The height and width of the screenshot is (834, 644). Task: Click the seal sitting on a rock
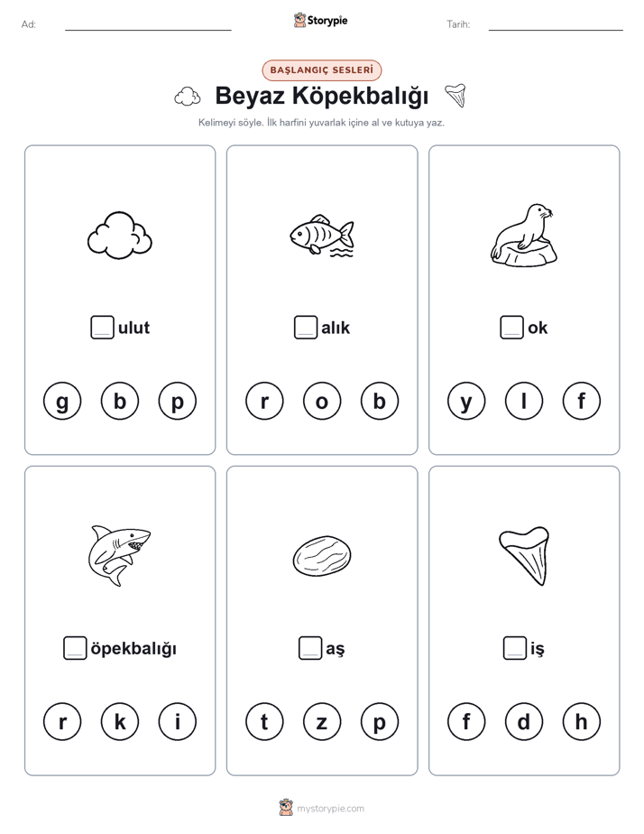(524, 235)
